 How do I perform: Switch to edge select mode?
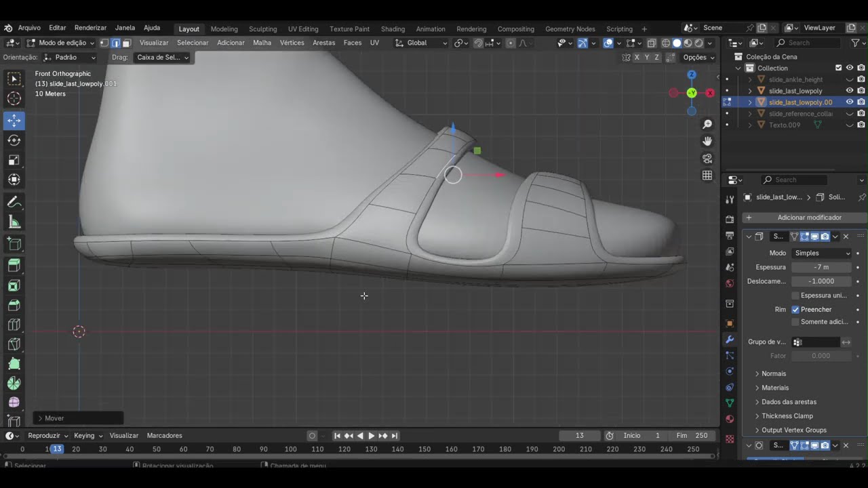tap(115, 43)
